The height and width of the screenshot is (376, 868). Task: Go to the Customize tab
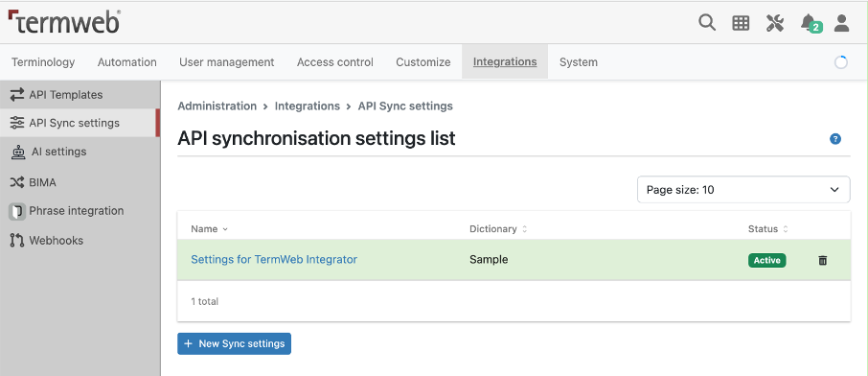[x=423, y=62]
